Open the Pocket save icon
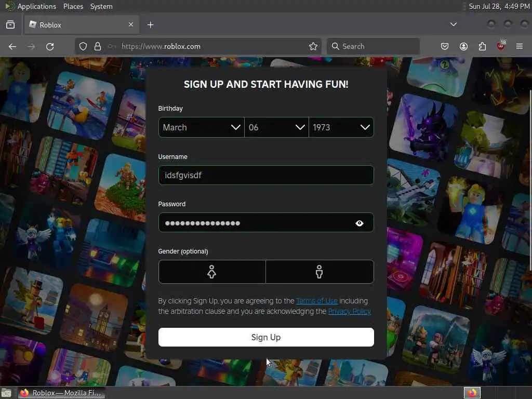 445,46
